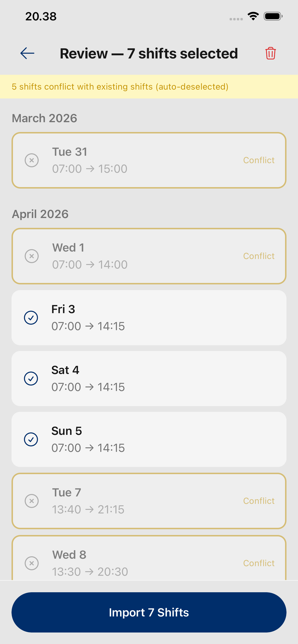The width and height of the screenshot is (298, 644).
Task: Tap the red trash delete icon
Action: pyautogui.click(x=270, y=53)
